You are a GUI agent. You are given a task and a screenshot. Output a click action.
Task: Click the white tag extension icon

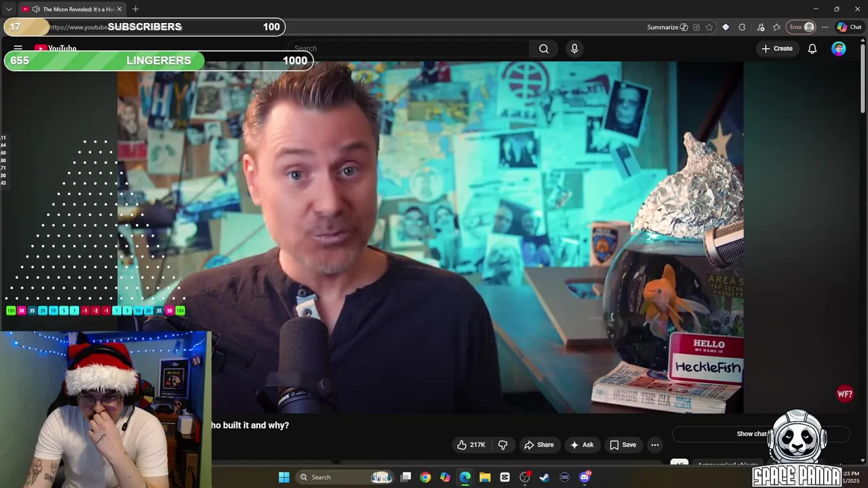[726, 27]
